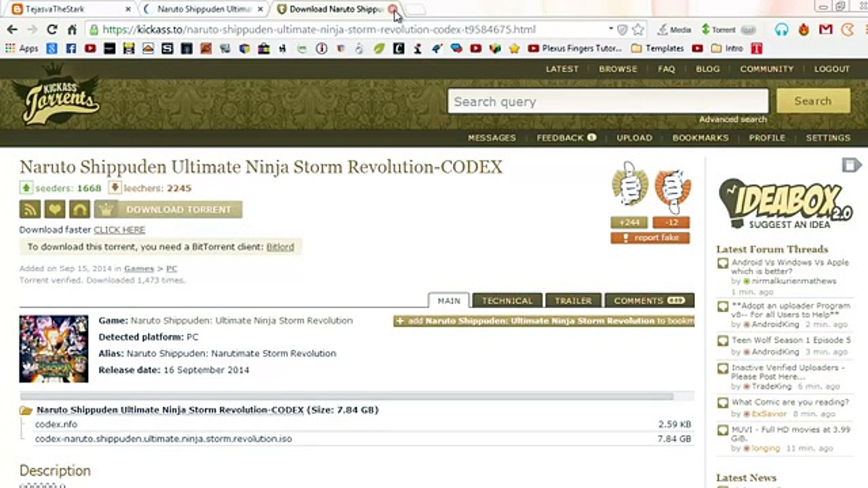
Task: Open the gold star bookmark icon
Action: pos(514,48)
